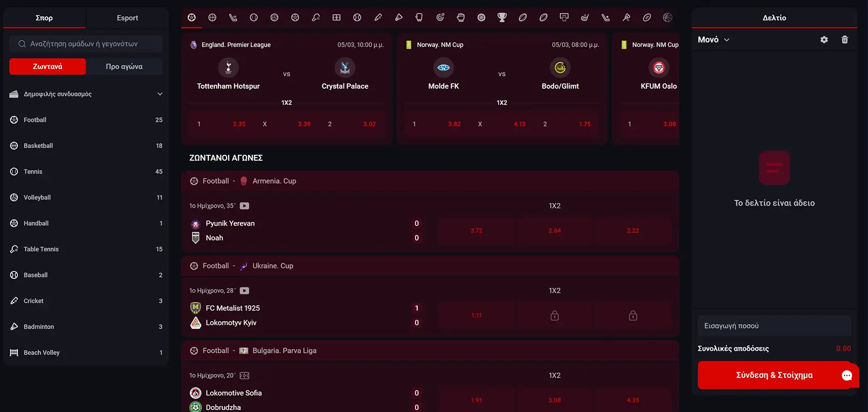Bet on Pyunik–Noah draw at 2.64

click(554, 231)
